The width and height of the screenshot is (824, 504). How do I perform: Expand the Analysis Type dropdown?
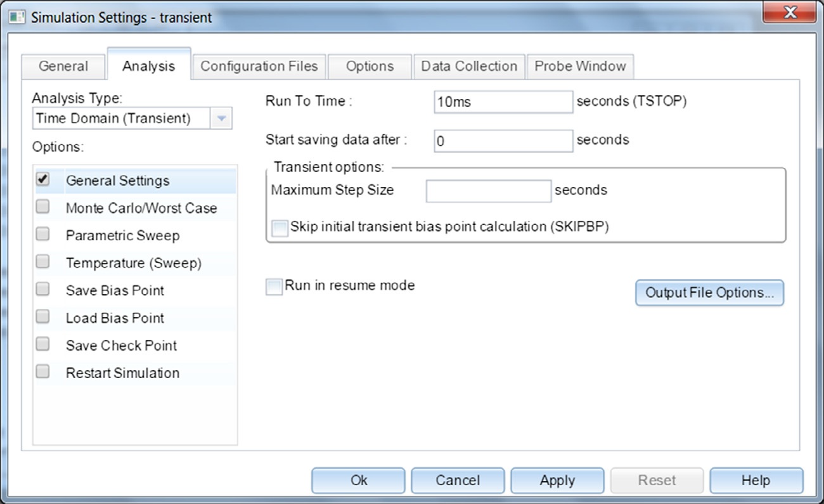pos(221,119)
